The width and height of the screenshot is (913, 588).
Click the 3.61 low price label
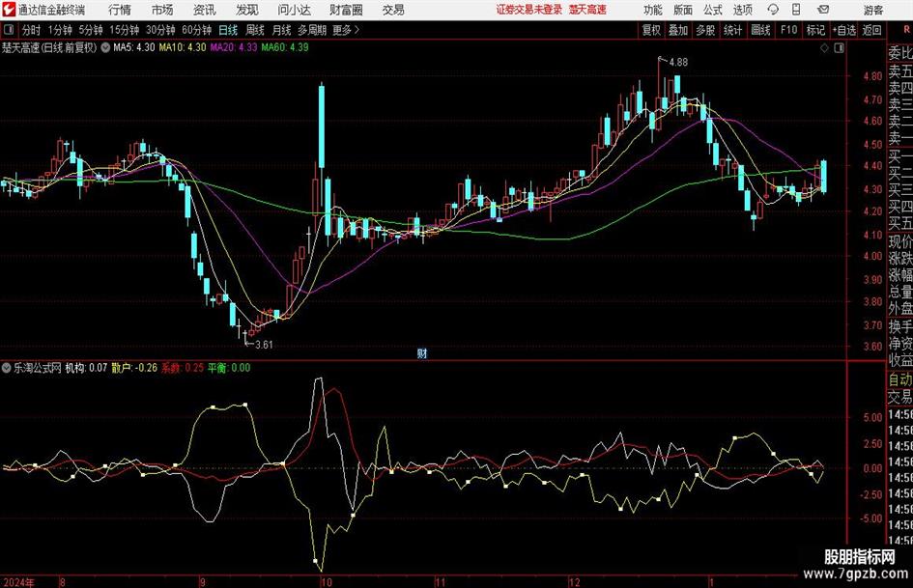pos(264,345)
